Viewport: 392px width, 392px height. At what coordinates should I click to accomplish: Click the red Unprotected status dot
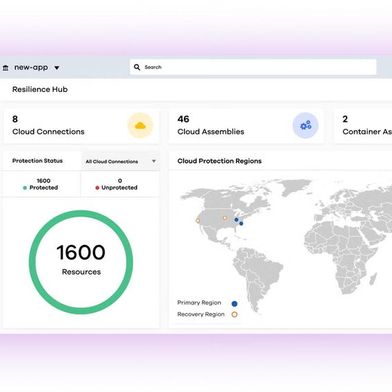coord(97,188)
